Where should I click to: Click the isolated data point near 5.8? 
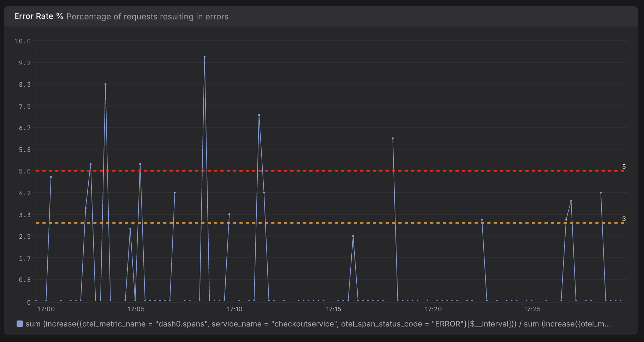coord(393,139)
